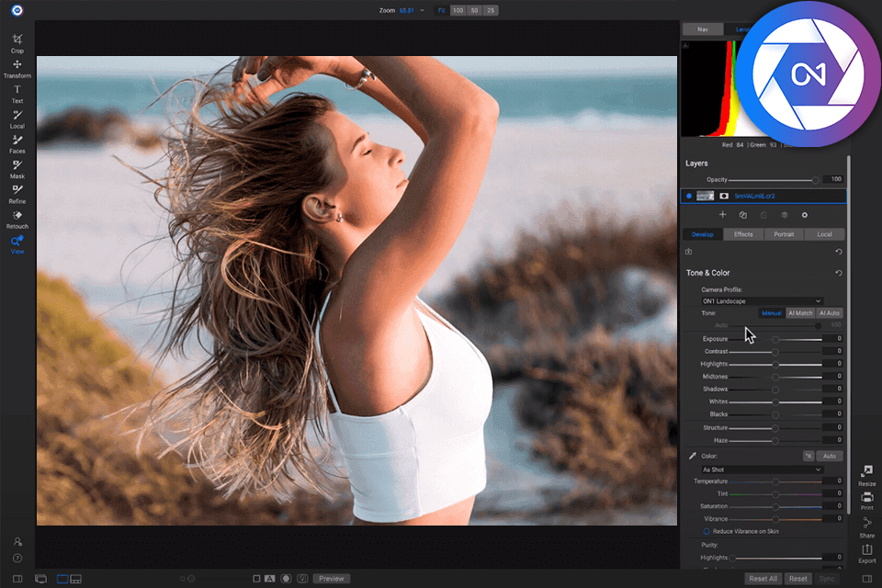Add a new layer with plus icon
882x588 pixels.
tap(722, 214)
